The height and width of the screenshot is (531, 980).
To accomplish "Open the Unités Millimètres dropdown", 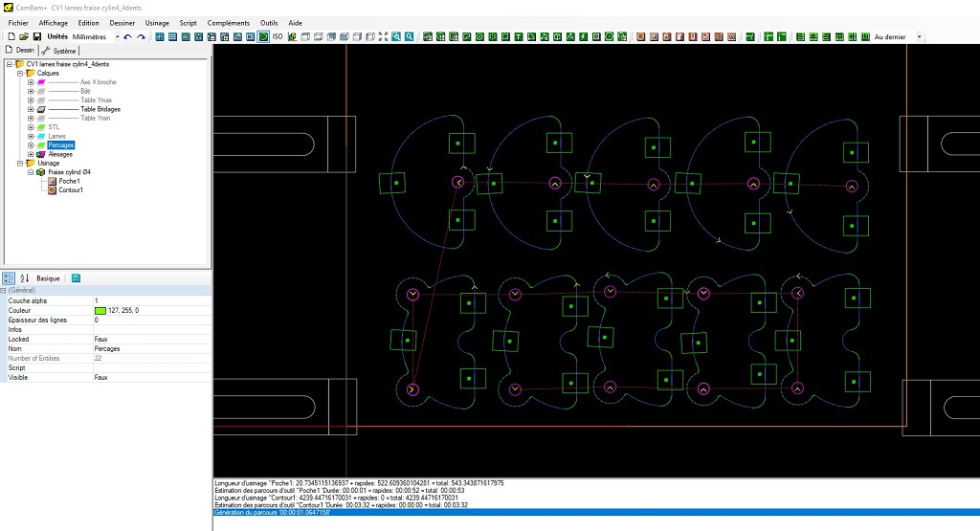I will 118,36.
